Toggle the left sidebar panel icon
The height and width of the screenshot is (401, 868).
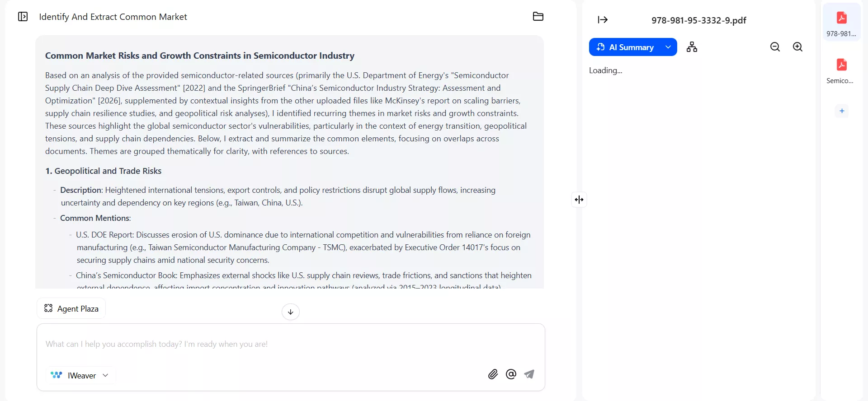23,17
